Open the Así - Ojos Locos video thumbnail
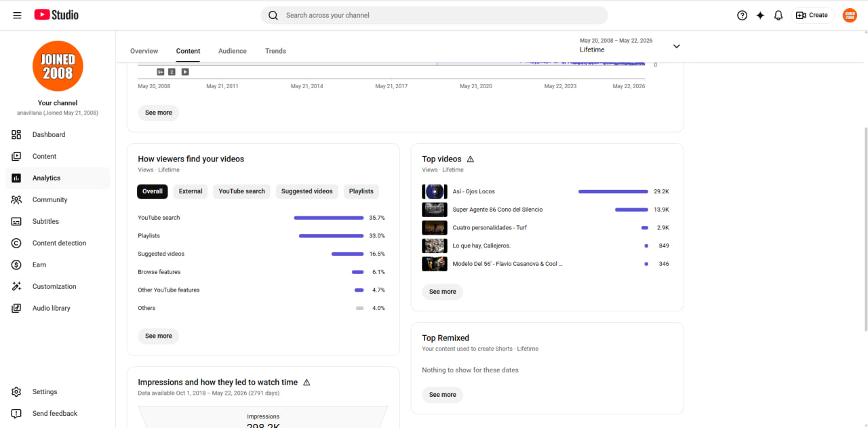The image size is (868, 428). (x=435, y=191)
